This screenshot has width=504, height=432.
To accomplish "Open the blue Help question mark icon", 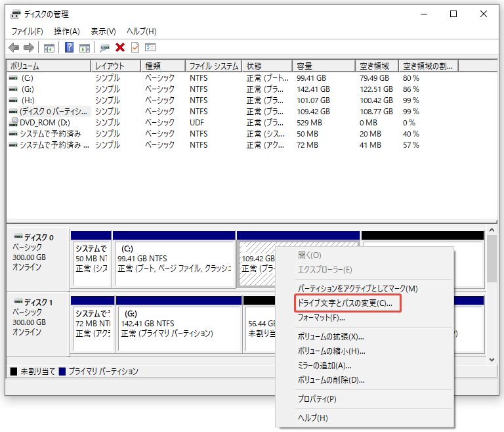I will click(69, 48).
